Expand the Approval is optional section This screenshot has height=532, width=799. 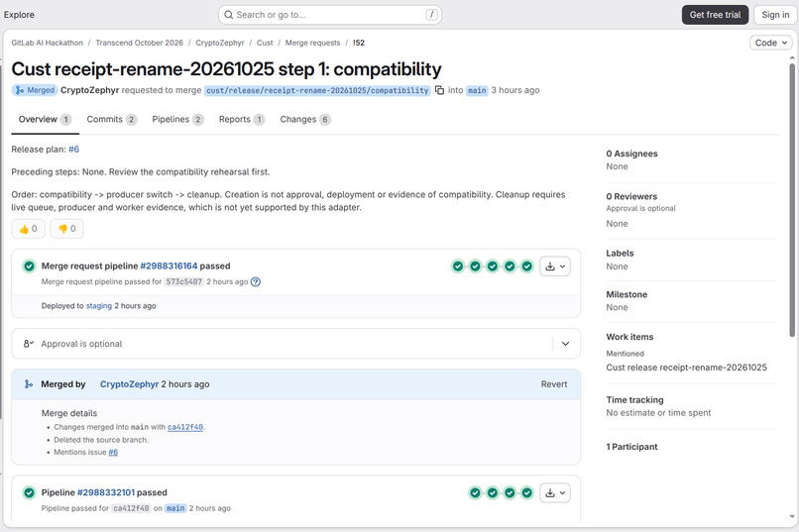[x=565, y=344]
